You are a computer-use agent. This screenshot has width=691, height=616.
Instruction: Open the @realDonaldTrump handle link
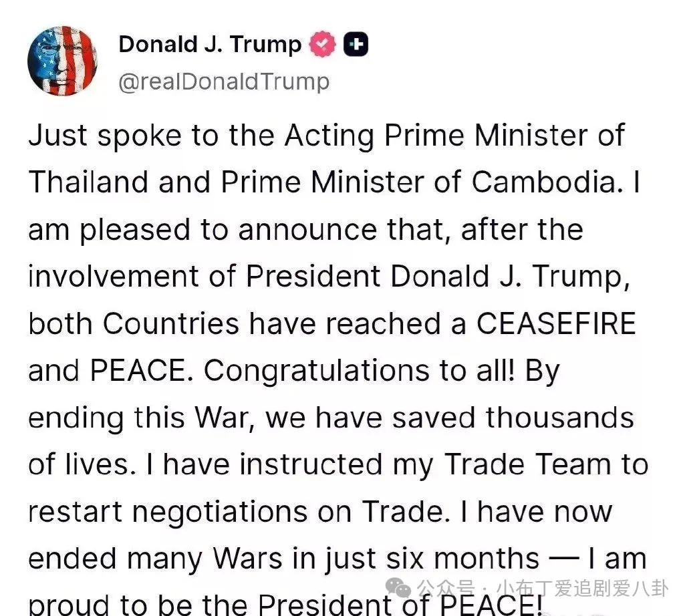click(x=224, y=82)
